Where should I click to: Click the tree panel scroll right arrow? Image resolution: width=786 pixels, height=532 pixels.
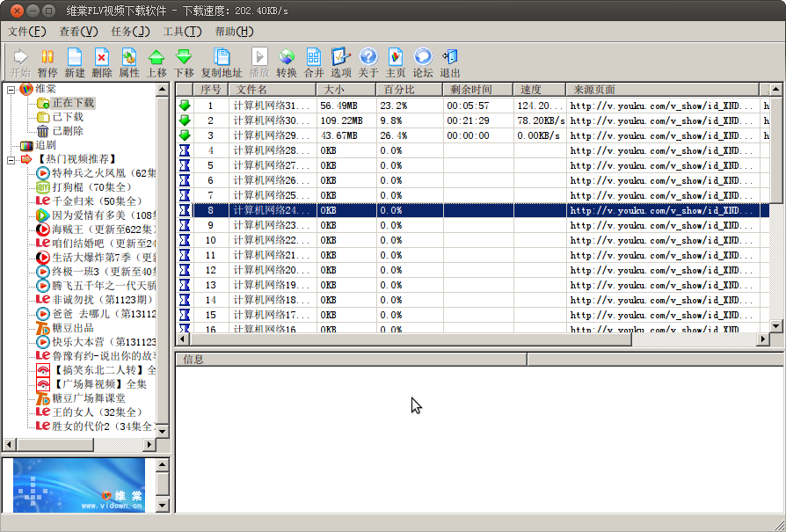(x=149, y=444)
